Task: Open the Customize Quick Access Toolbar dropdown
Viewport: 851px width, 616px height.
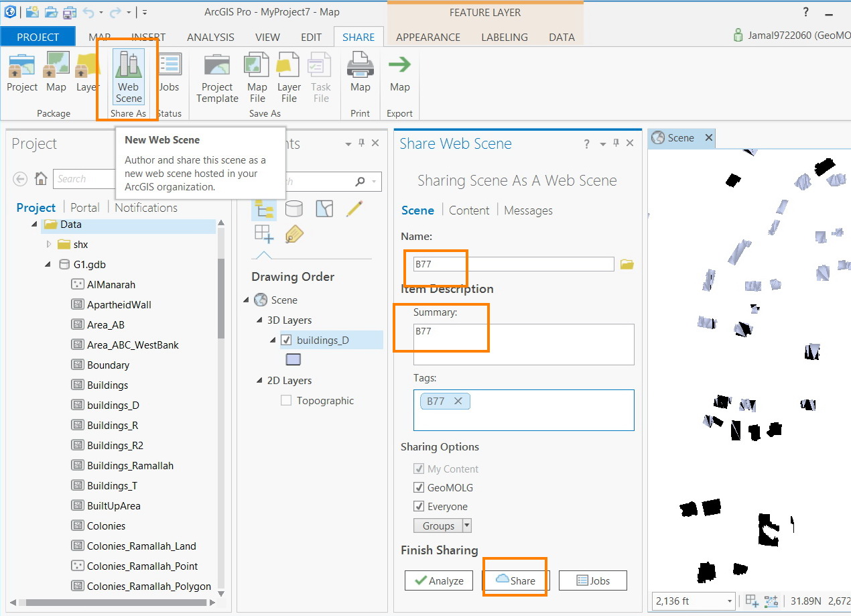Action: coord(145,12)
